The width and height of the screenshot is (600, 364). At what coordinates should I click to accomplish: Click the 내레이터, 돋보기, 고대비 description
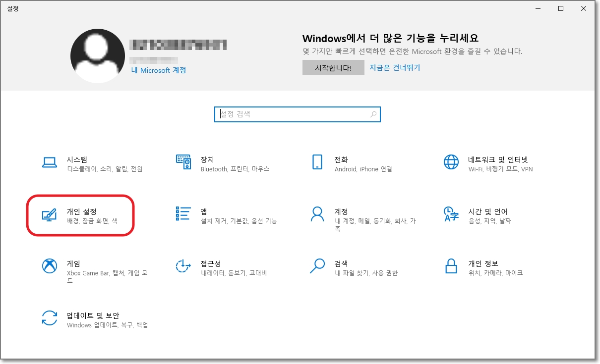tap(234, 273)
